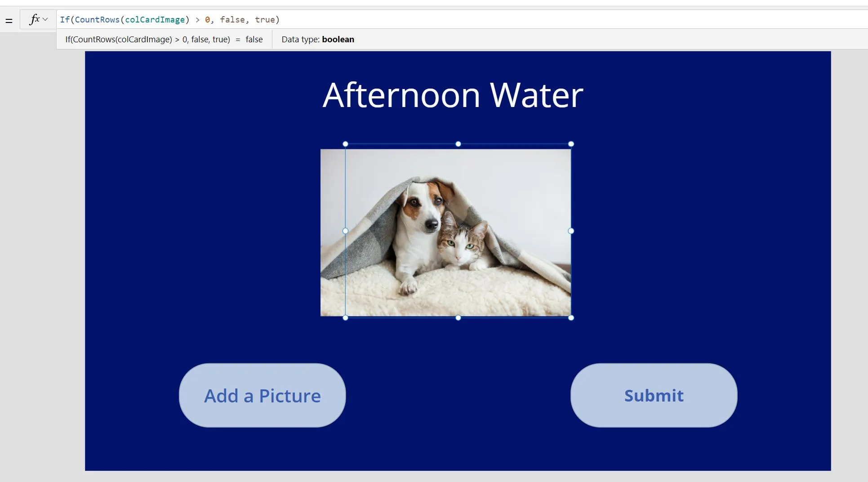The image size is (868, 482).
Task: Select the Afternoon Water title label
Action: 453,95
